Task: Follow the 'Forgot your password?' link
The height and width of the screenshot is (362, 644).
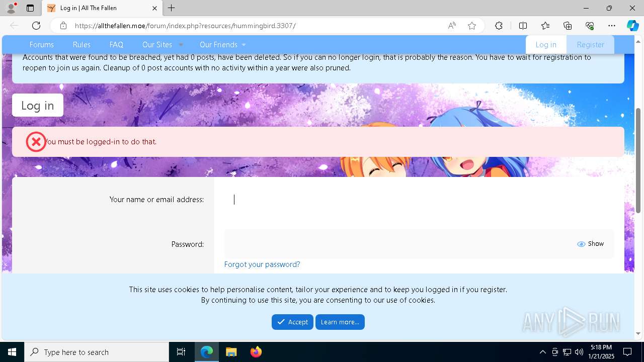Action: 262,264
